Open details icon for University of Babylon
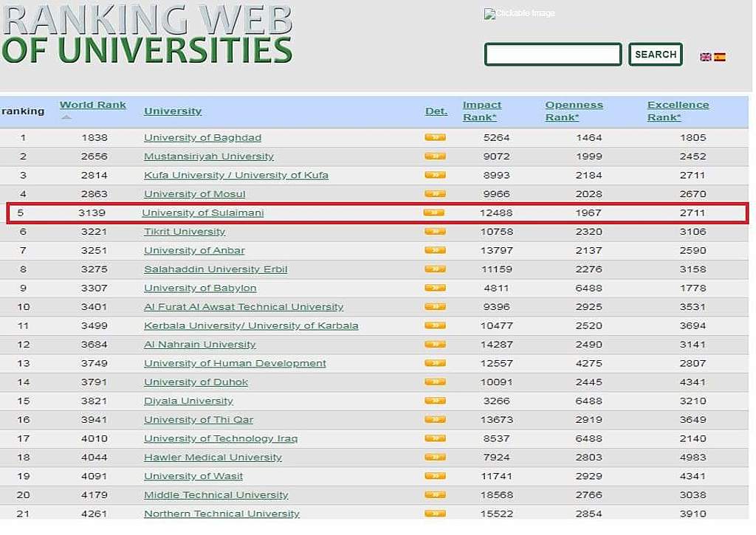756x535 pixels. tap(435, 288)
